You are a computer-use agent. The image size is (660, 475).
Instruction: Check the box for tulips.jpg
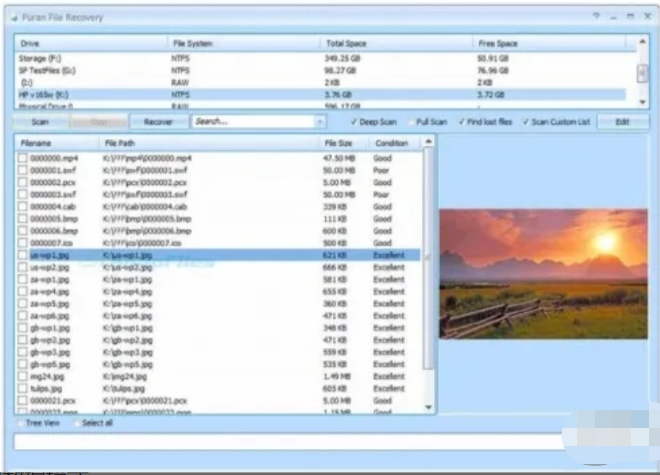(x=22, y=387)
